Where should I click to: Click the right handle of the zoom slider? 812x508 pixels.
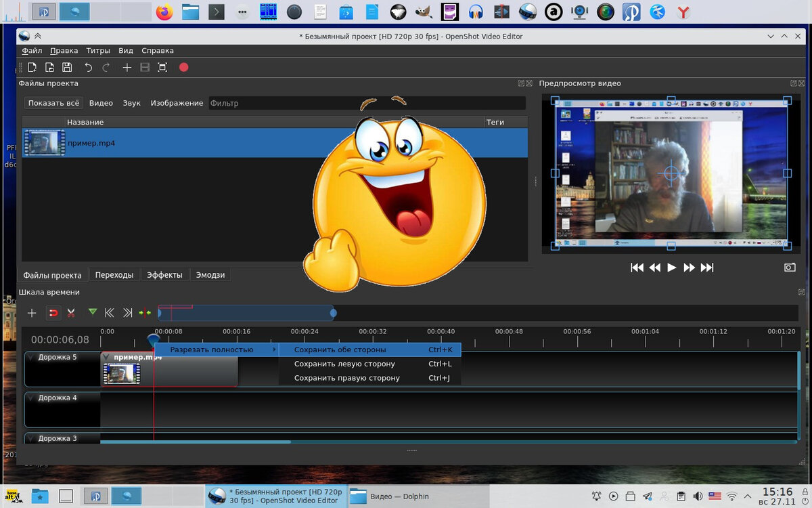333,313
